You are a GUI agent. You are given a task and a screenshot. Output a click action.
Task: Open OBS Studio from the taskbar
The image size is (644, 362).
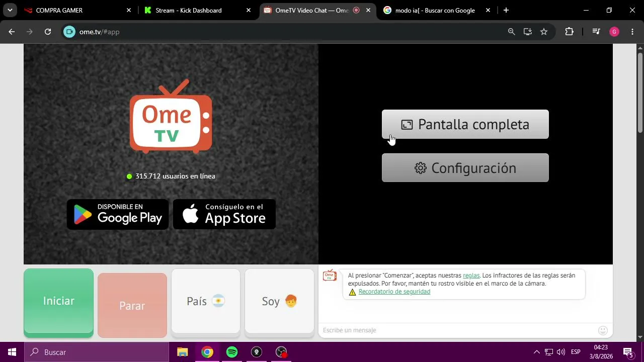tap(281, 352)
